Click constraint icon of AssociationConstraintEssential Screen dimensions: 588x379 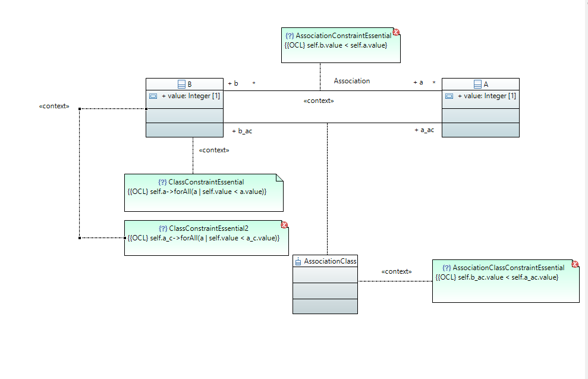pyautogui.click(x=290, y=36)
